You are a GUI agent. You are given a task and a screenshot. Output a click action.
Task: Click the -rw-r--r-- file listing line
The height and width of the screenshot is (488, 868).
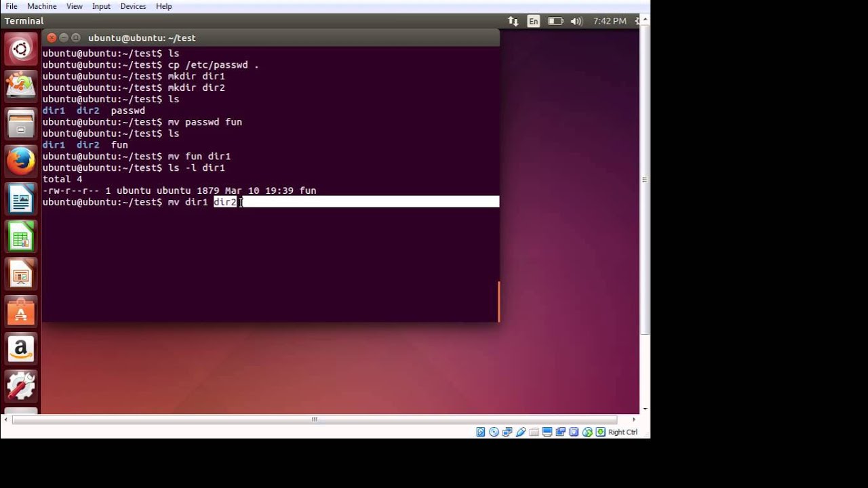[x=179, y=190]
